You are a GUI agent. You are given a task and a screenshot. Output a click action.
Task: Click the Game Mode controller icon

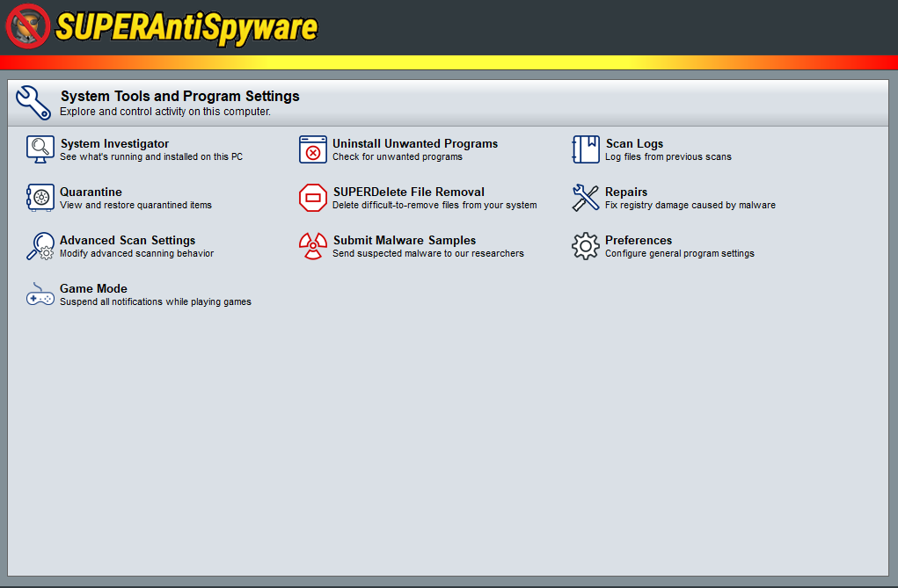click(x=40, y=294)
